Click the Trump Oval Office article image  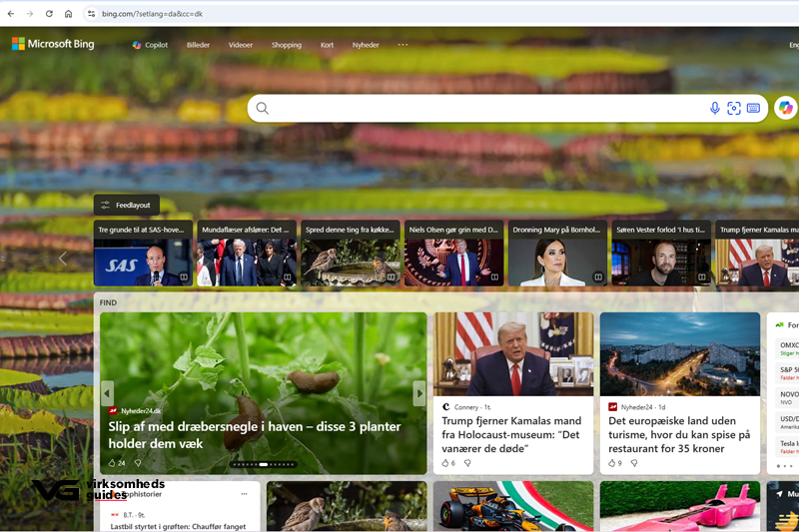click(513, 354)
